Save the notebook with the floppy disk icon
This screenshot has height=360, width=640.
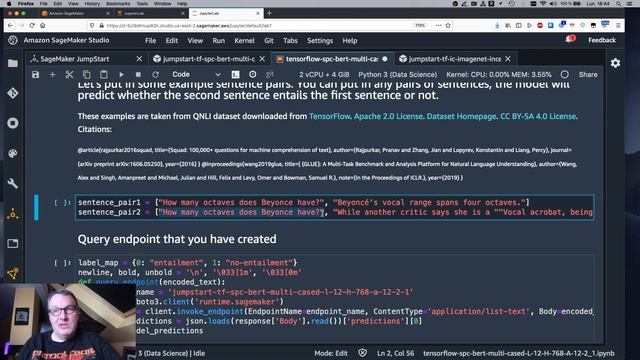pyautogui.click(x=36, y=75)
